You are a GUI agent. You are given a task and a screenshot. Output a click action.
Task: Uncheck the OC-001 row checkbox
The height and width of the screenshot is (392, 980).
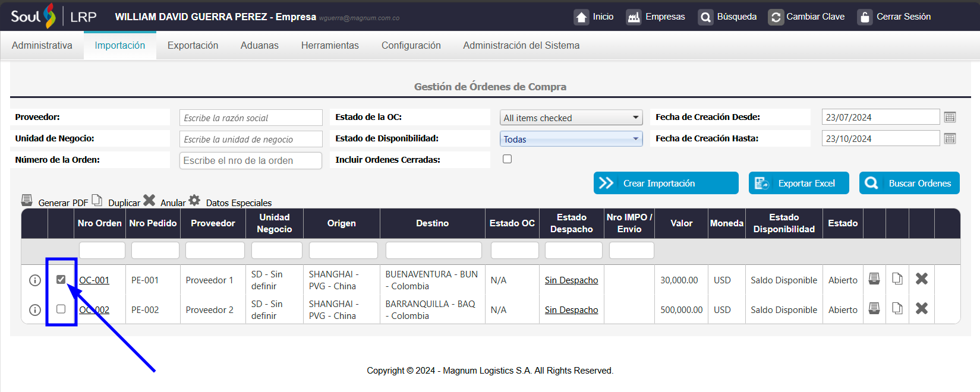pyautogui.click(x=61, y=279)
